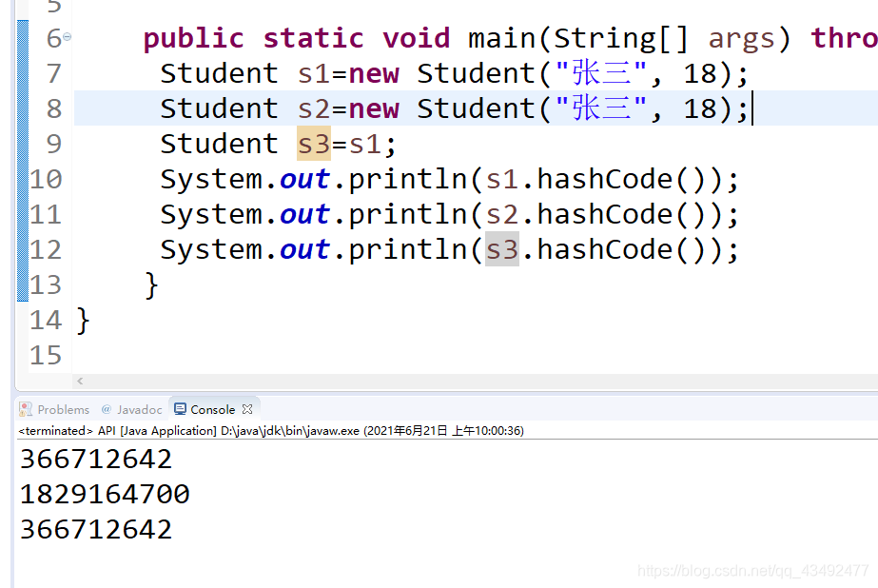Click line number 7 in the gutter
878x588 pixels.
pyautogui.click(x=54, y=73)
